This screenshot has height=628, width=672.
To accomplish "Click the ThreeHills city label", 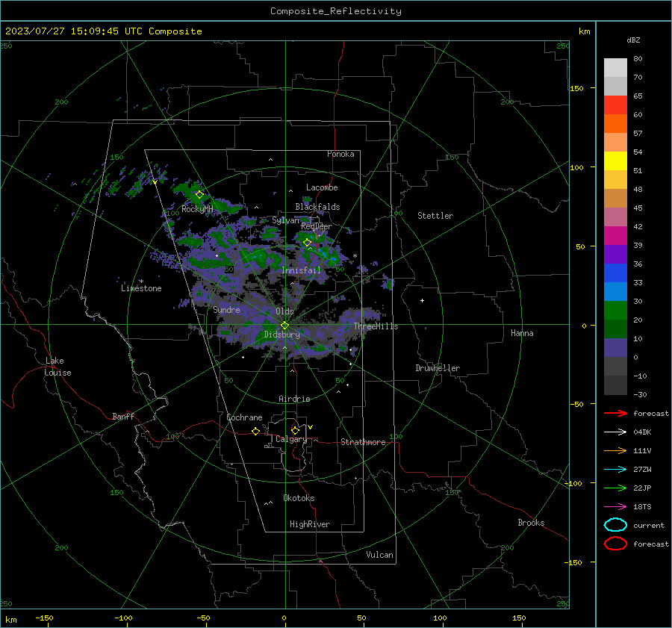I will click(376, 326).
